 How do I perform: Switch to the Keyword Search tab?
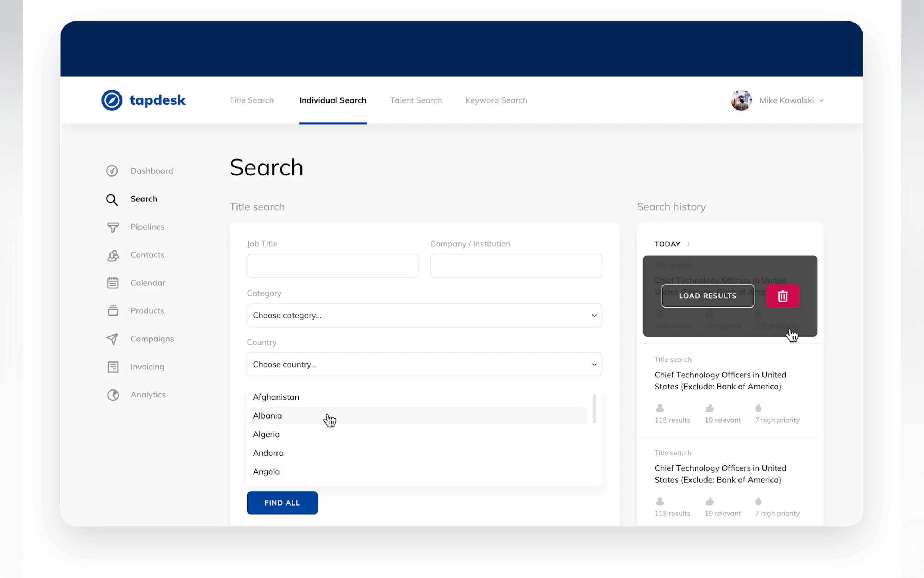pos(496,100)
